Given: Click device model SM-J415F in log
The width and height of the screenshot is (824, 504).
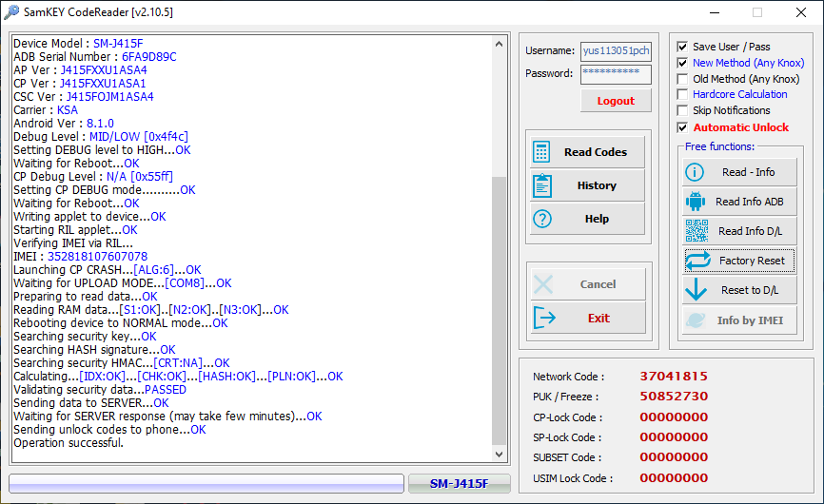Looking at the screenshot, I should 118,44.
